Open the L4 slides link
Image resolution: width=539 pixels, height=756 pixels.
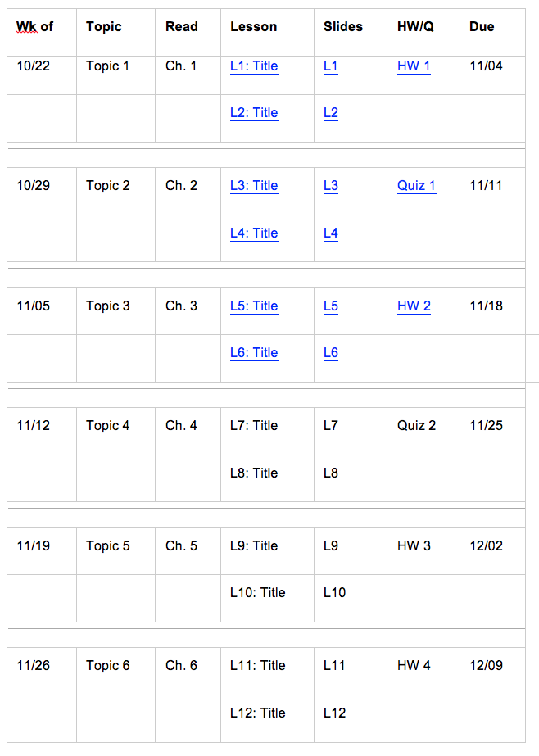(331, 233)
